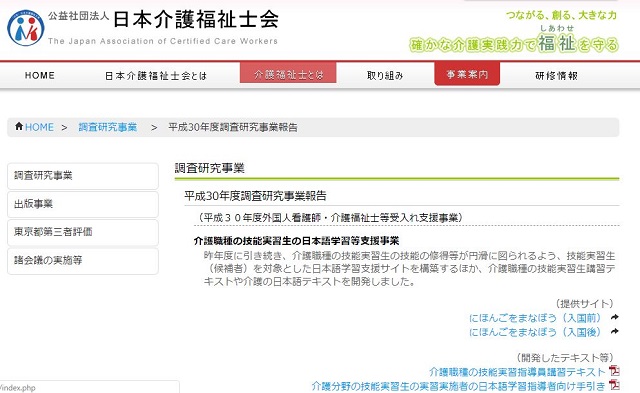Open the 日本語学習指導者向け手引き link

(x=458, y=386)
